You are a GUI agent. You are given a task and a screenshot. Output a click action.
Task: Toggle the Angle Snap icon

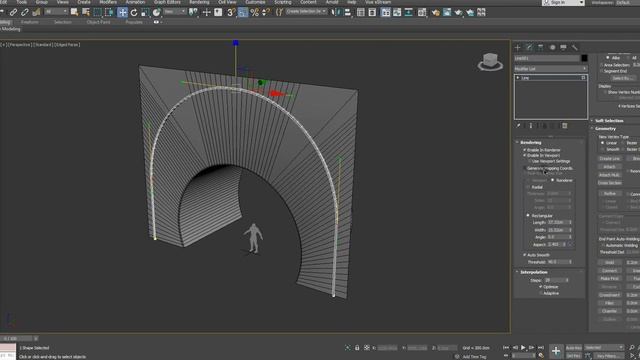coord(243,12)
